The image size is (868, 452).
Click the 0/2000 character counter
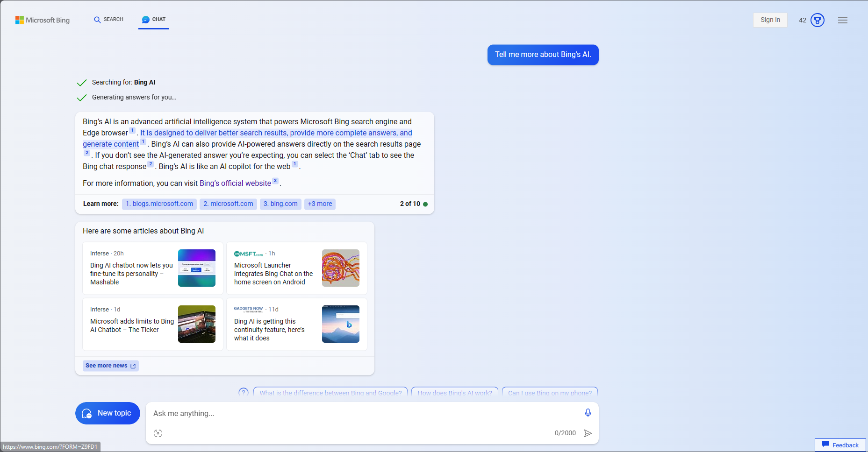pyautogui.click(x=565, y=433)
